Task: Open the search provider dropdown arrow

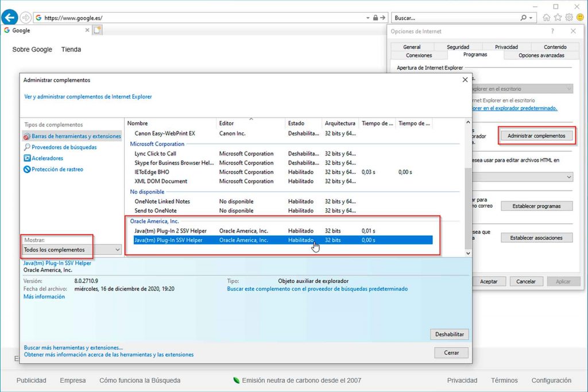Action: point(531,18)
